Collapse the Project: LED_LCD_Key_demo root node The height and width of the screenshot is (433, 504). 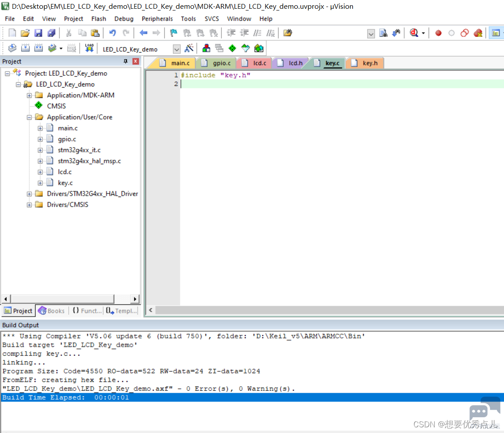point(7,74)
